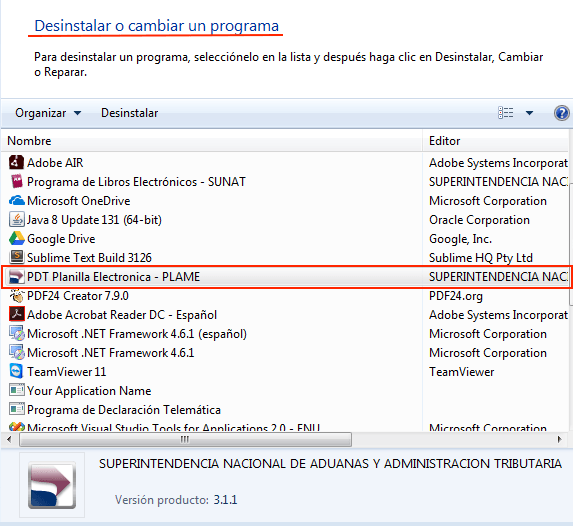Viewport: 573px width, 526px height.
Task: Click the vertical scrollbar thumb beside the list
Action: point(571,245)
